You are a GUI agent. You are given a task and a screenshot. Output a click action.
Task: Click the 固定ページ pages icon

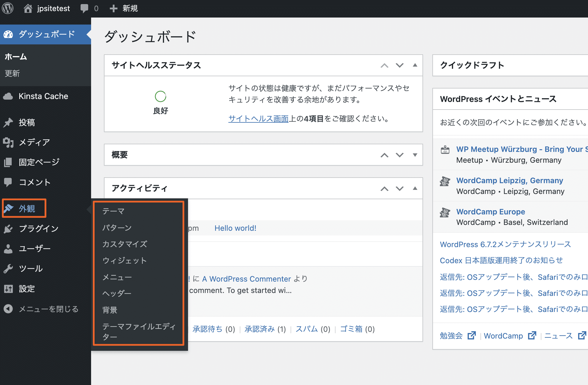click(8, 162)
